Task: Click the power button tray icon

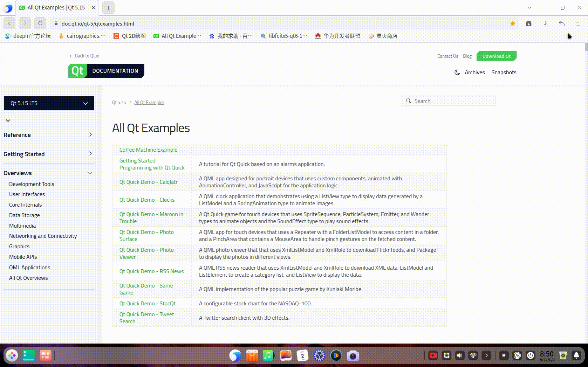Action: coord(531,355)
